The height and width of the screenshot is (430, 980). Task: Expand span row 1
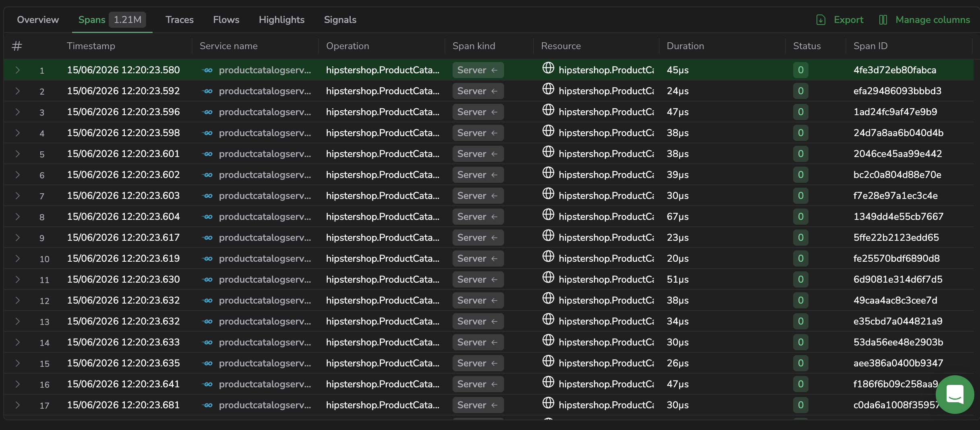pyautogui.click(x=18, y=70)
